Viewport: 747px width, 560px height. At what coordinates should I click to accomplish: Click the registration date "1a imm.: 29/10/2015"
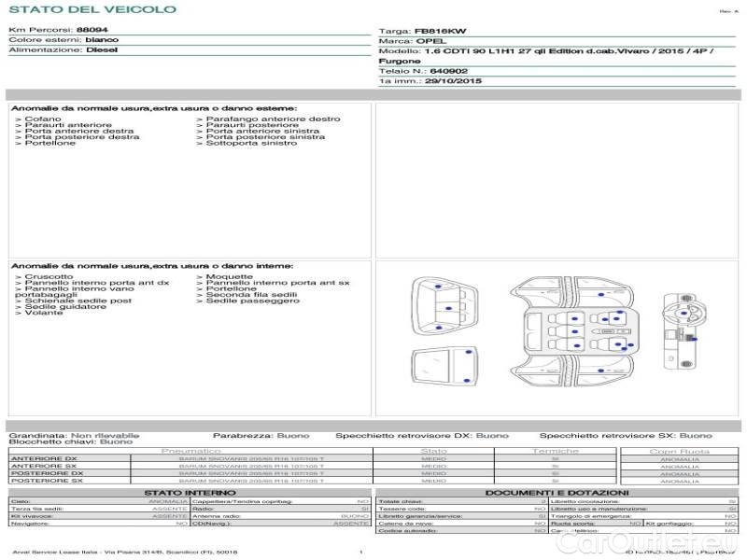click(430, 81)
